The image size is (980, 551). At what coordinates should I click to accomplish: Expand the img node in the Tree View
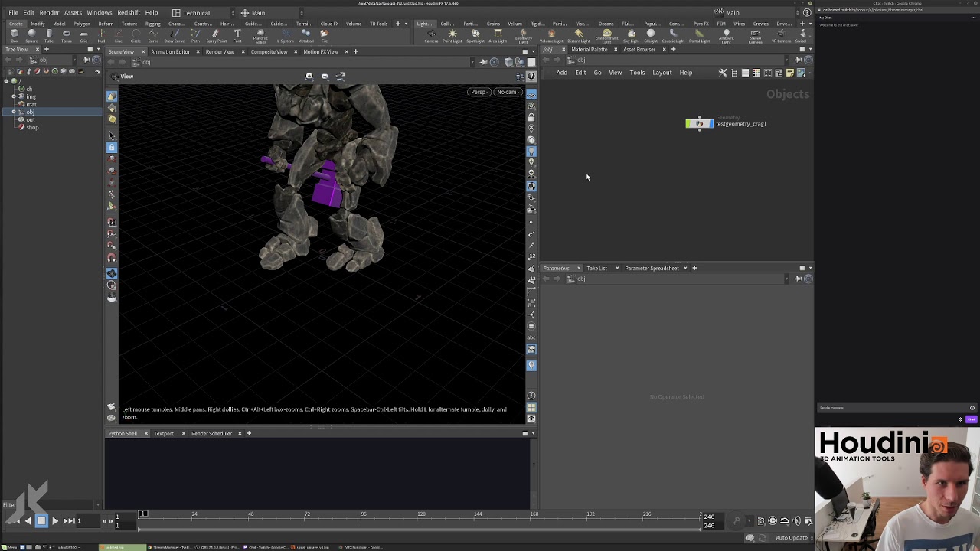[14, 96]
